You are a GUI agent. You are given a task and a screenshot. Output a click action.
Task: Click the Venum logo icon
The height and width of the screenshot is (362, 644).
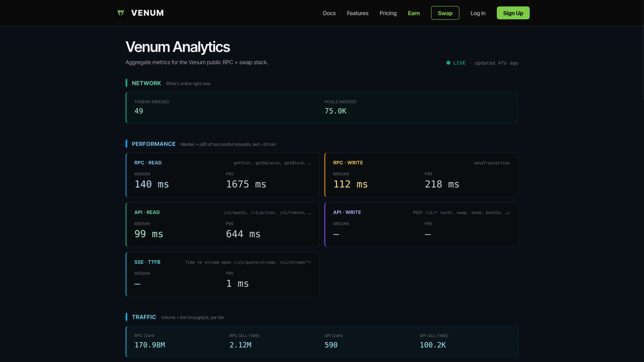tap(121, 13)
